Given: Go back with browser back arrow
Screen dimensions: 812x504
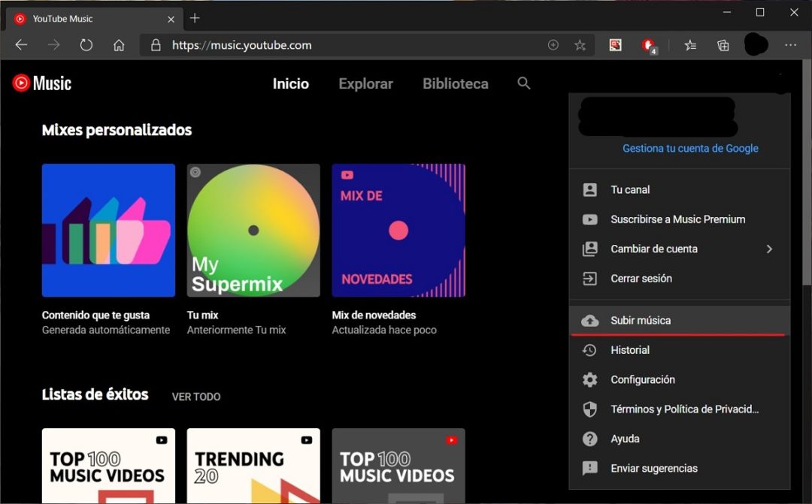Looking at the screenshot, I should (21, 45).
